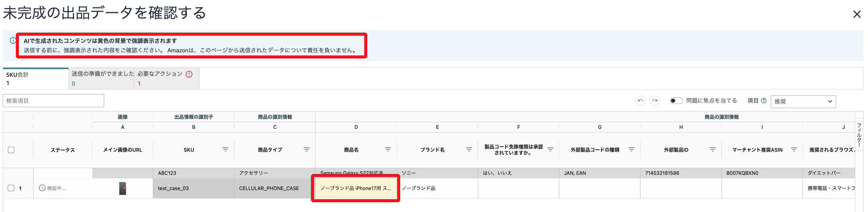Click the phone case product thumbnail

123,189
